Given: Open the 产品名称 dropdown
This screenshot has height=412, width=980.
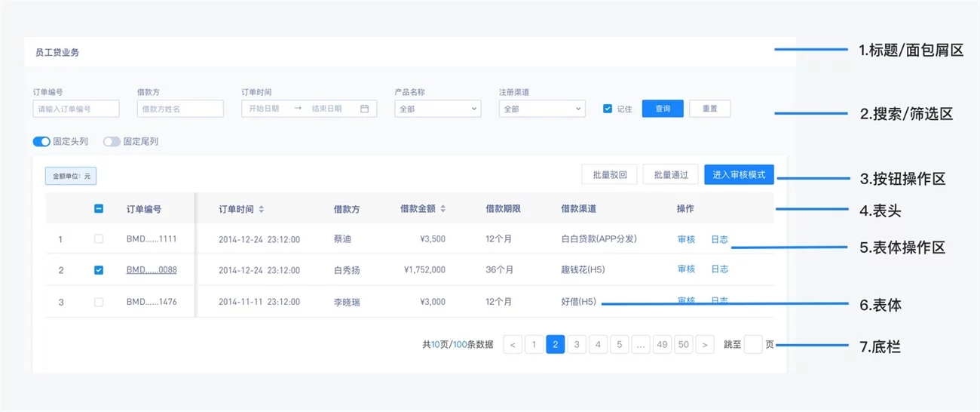Looking at the screenshot, I should coord(437,109).
